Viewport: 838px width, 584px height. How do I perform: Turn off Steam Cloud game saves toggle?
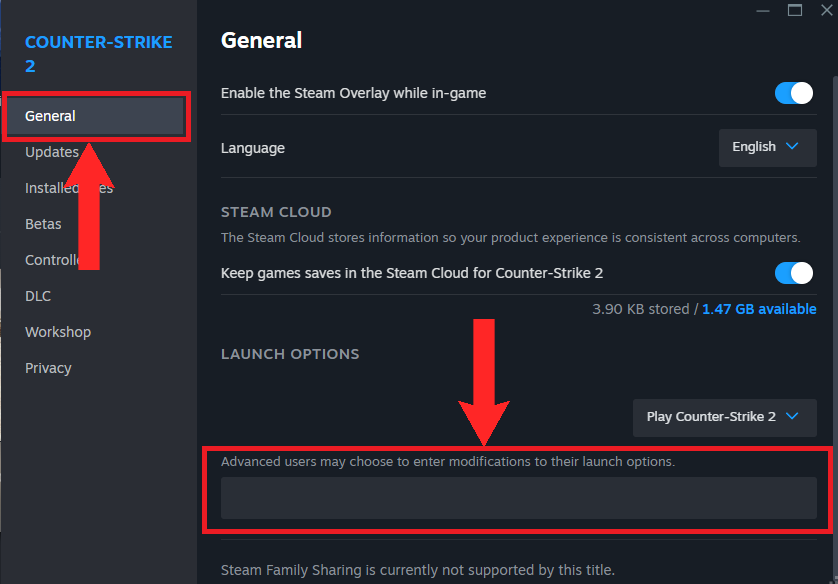pos(795,273)
